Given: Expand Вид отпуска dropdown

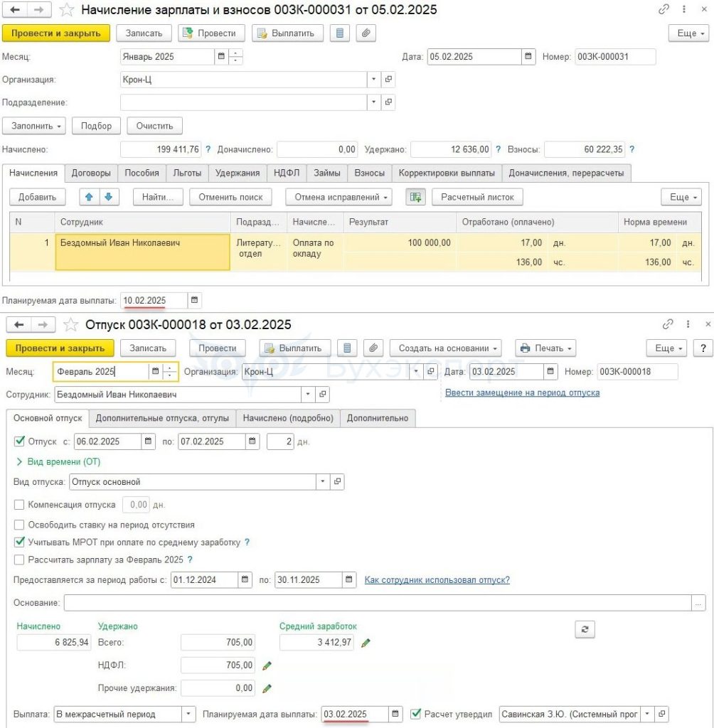Looking at the screenshot, I should tap(323, 482).
